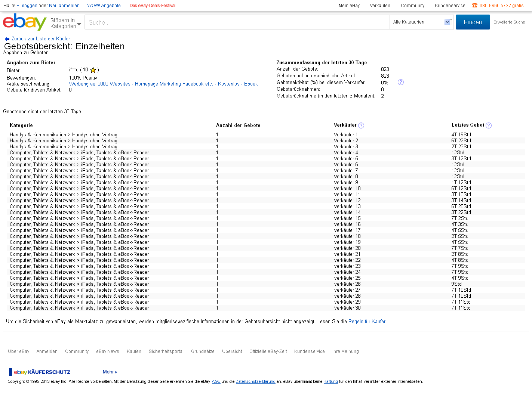
Task: Open Grundsätze footer link
Action: pos(203,351)
